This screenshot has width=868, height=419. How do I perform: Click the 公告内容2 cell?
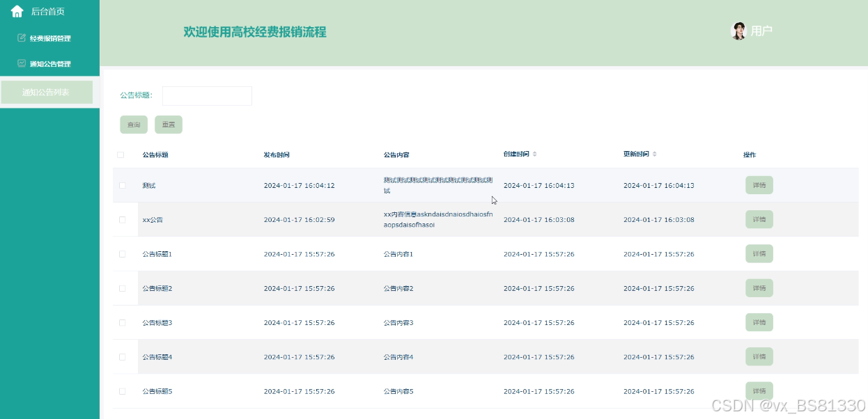point(398,289)
